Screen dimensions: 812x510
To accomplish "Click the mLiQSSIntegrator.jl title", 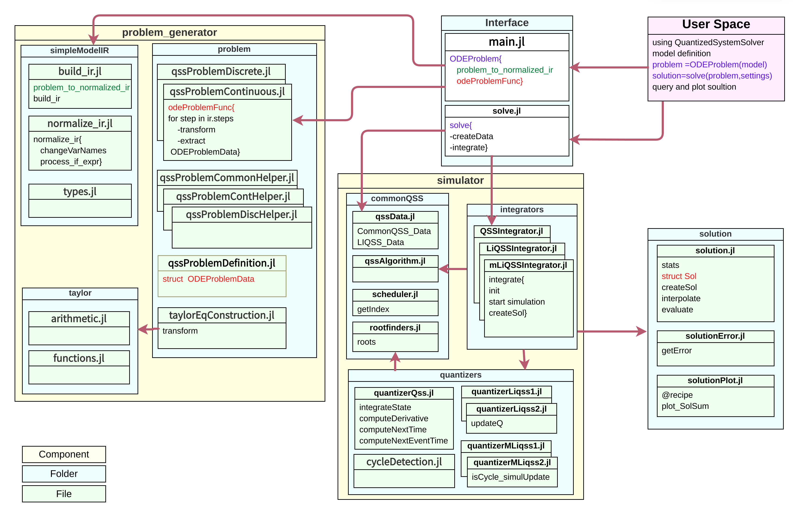I will 528,265.
